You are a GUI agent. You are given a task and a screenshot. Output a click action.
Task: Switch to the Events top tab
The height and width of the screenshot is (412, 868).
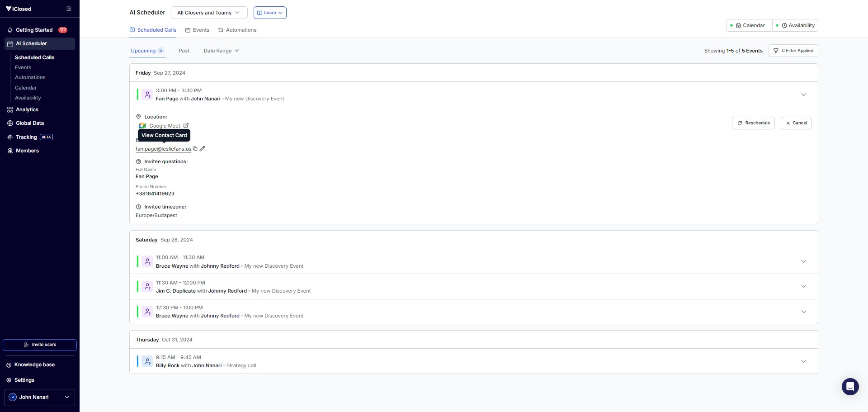(x=197, y=30)
